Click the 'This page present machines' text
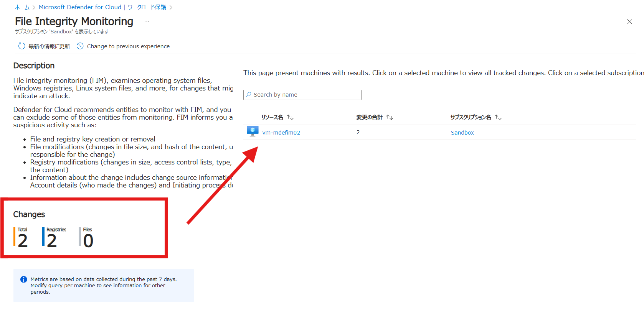 [x=444, y=73]
